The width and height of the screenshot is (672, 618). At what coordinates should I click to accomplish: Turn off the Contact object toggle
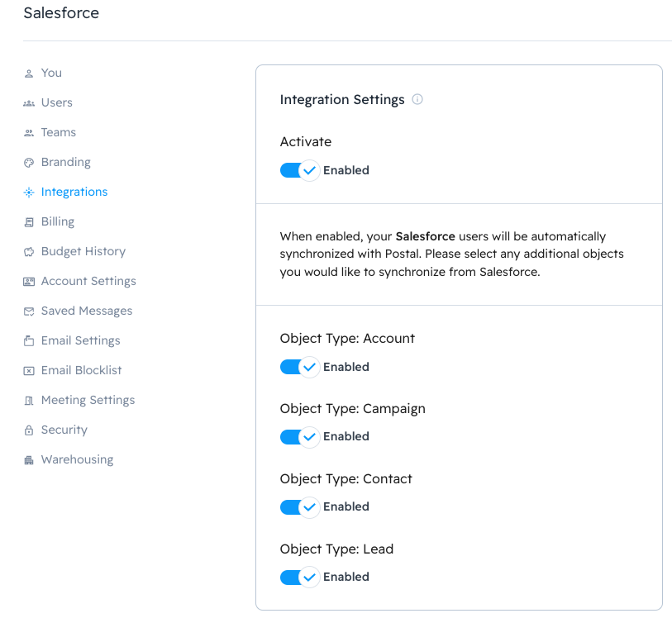pos(299,506)
